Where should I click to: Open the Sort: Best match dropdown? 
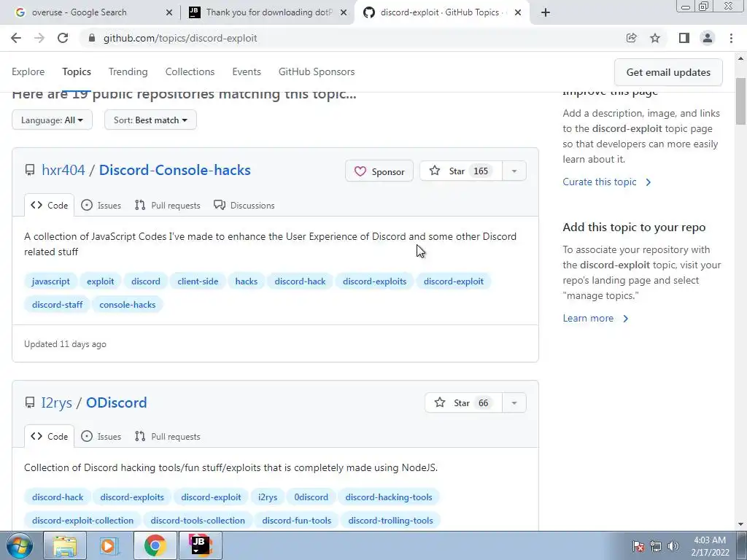[x=150, y=120]
